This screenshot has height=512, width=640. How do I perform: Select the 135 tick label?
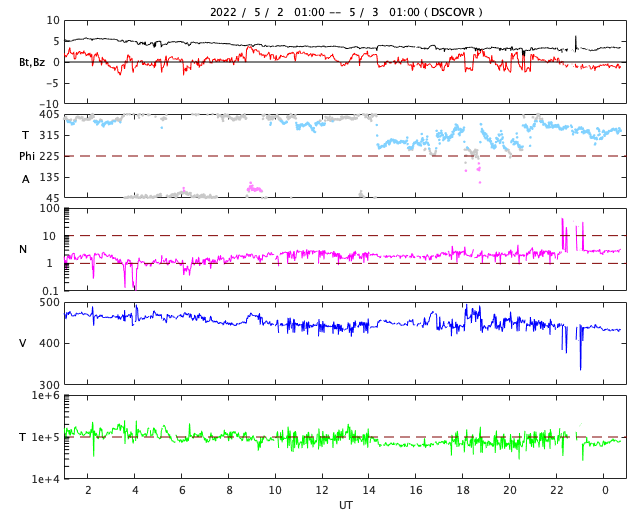pyautogui.click(x=49, y=177)
